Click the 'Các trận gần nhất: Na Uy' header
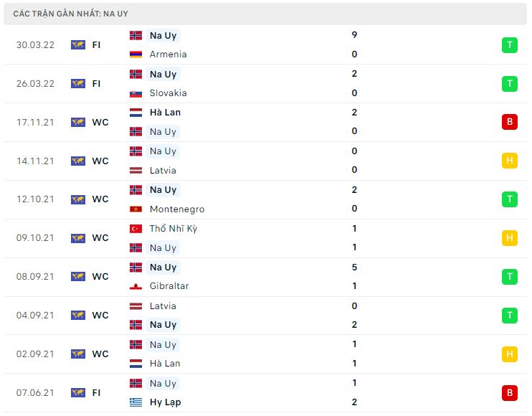This screenshot has height=416, width=532. [x=70, y=14]
